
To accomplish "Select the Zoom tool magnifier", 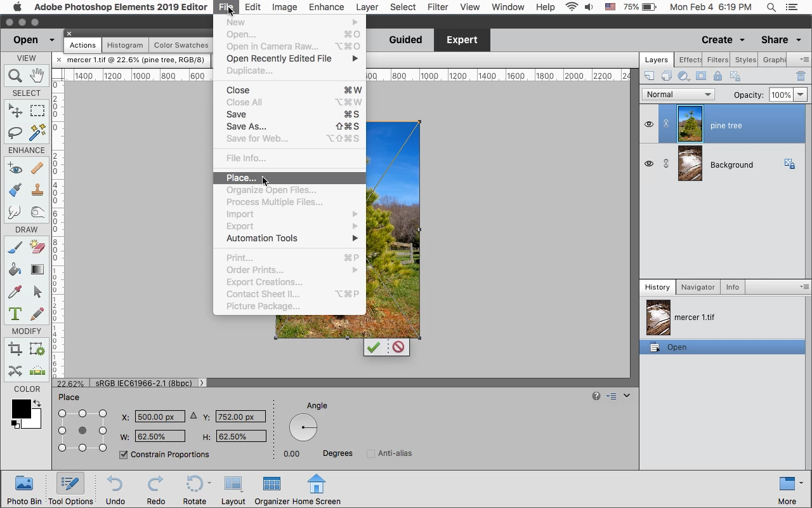I will pyautogui.click(x=15, y=76).
